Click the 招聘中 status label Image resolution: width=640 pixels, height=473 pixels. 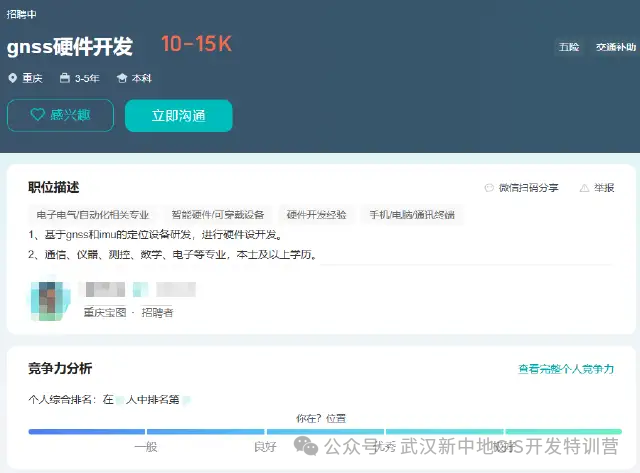coord(21,14)
